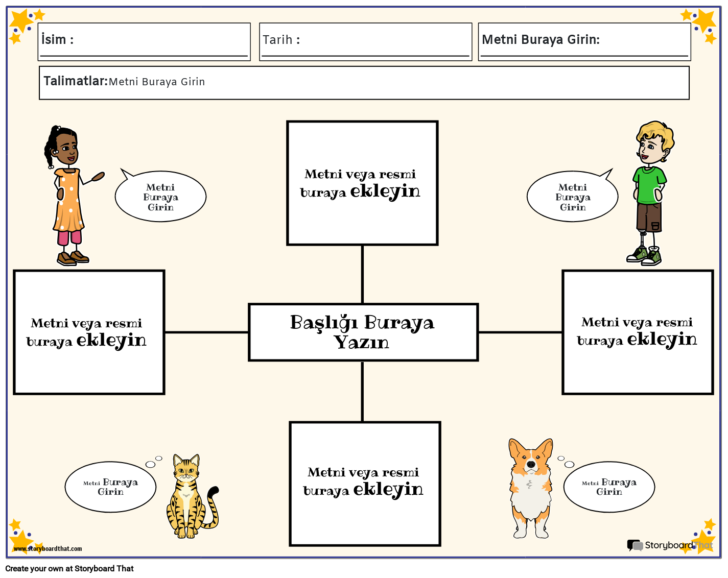Image resolution: width=728 pixels, height=578 pixels.
Task: Click the girl in the orange dress
Action: tap(69, 197)
